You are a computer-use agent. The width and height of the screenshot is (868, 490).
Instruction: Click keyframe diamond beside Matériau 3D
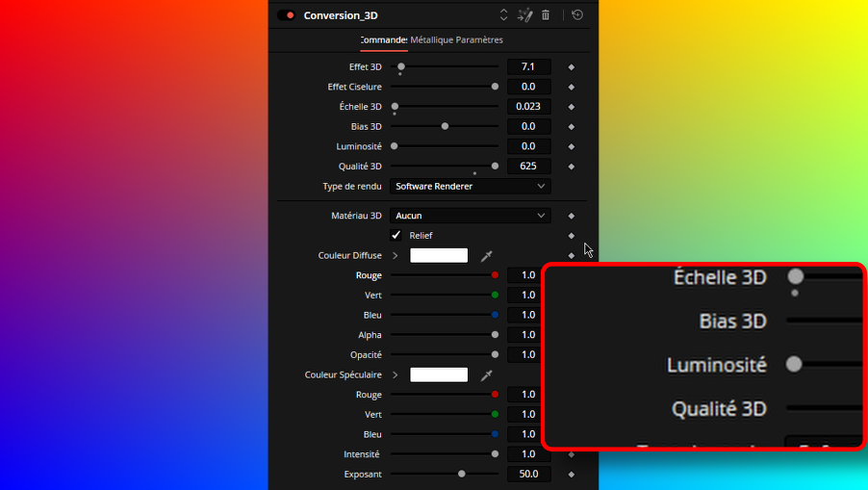pyautogui.click(x=571, y=217)
